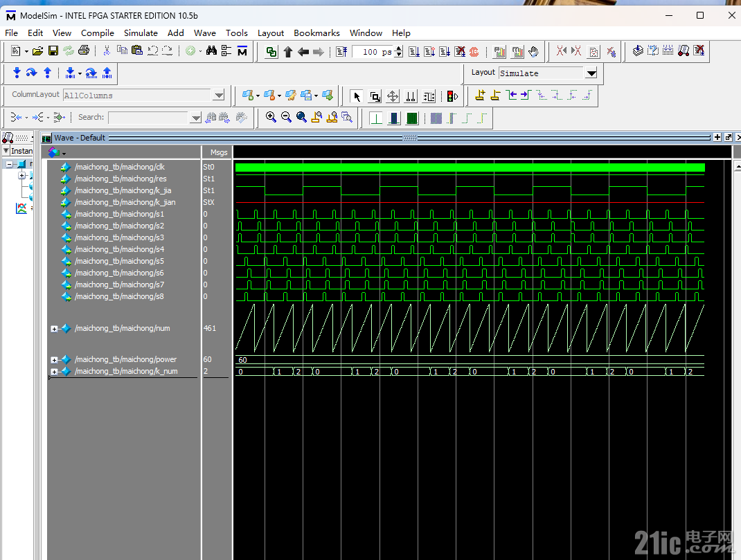
Task: Decrease run length with stepper down arrow
Action: [x=399, y=54]
